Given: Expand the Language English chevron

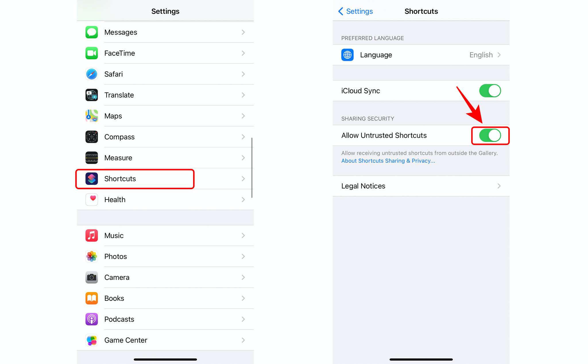Looking at the screenshot, I should click(x=499, y=55).
